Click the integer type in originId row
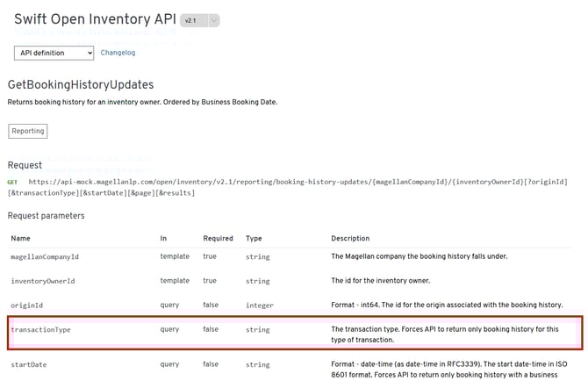The width and height of the screenshot is (588, 381). (259, 305)
